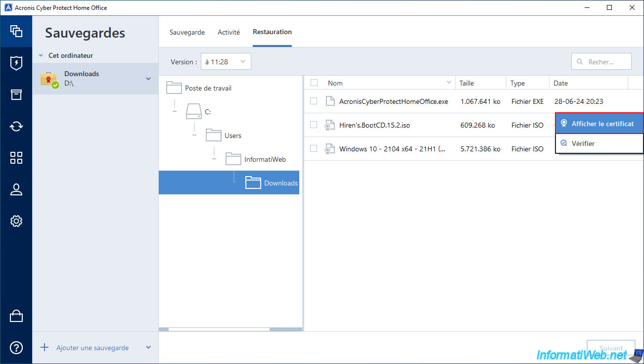Check the Windows 10 ISO checkbox
This screenshot has width=644, height=364.
tap(314, 148)
